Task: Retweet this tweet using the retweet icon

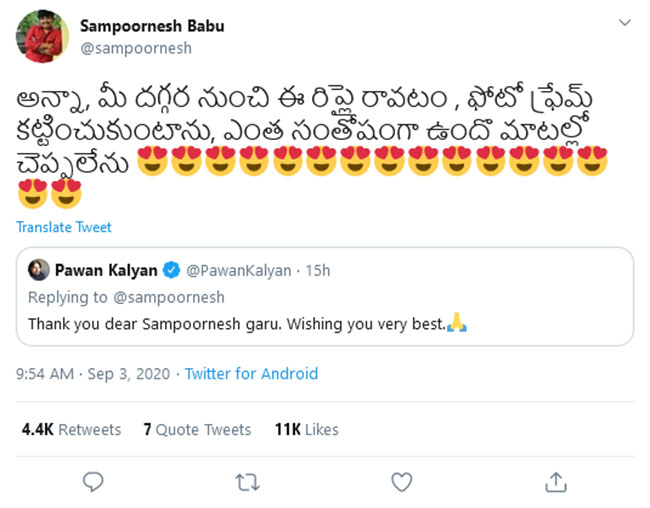Action: (x=247, y=482)
